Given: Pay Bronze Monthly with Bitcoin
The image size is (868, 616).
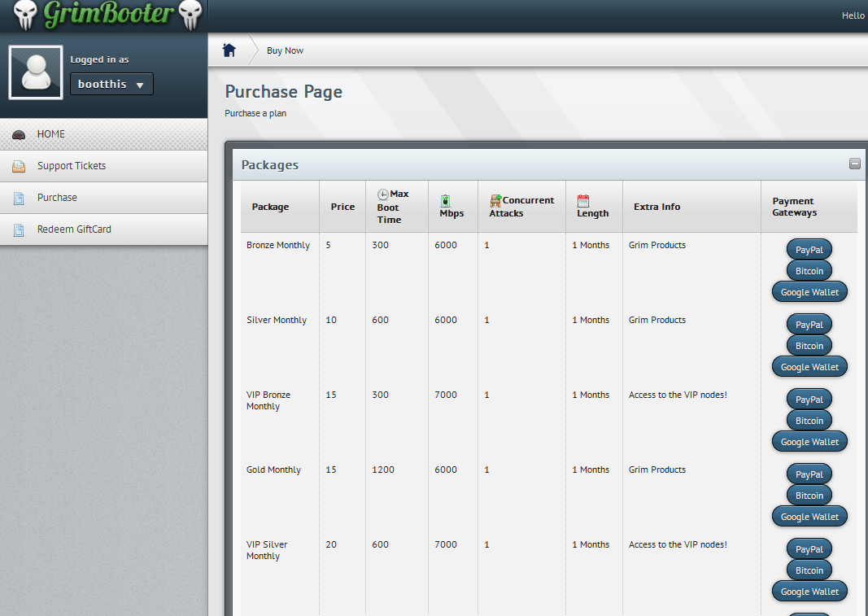Looking at the screenshot, I should [x=809, y=271].
